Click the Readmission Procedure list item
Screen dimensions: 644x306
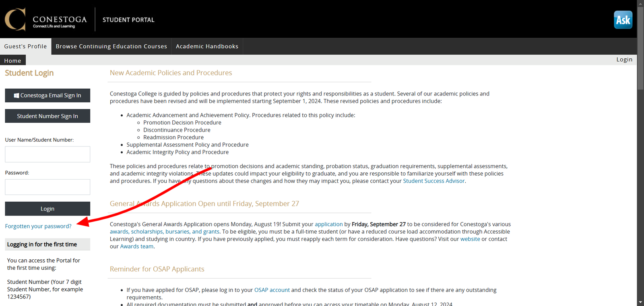pyautogui.click(x=173, y=137)
